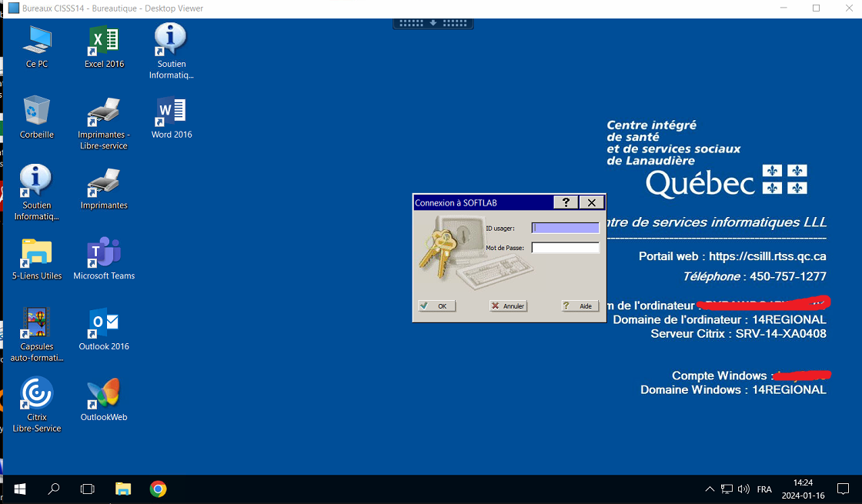Click the Téléphone 450-757-1277 text
The image size is (862, 504).
coord(754,276)
